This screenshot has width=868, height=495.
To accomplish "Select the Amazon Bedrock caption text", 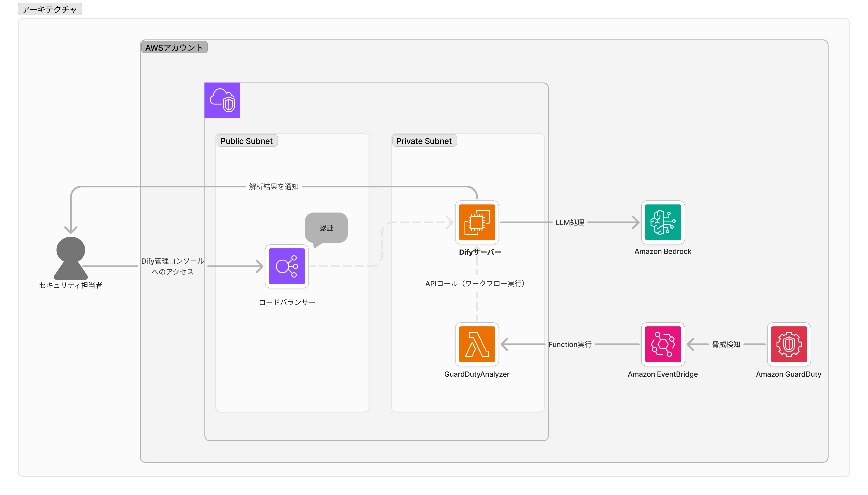I will pos(663,251).
